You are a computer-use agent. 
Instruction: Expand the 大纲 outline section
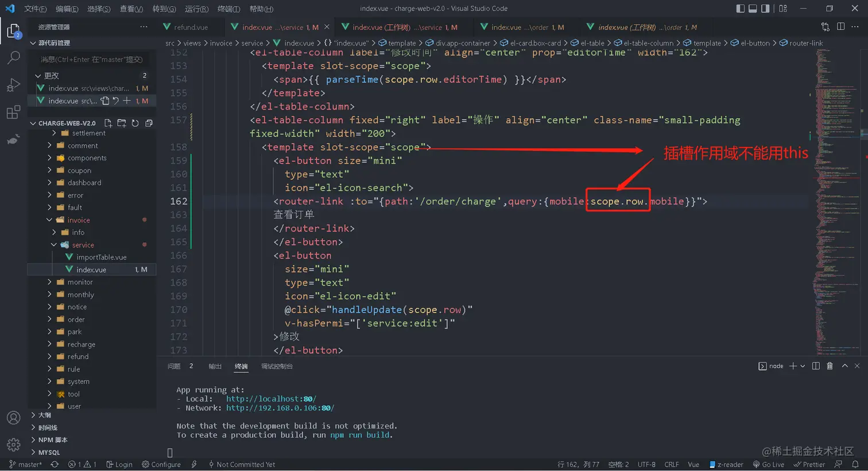(33, 415)
